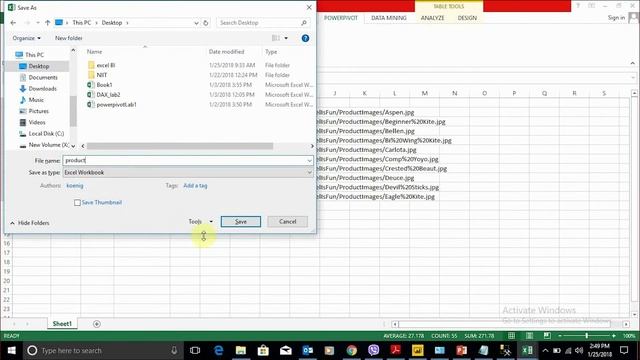This screenshot has width=640, height=360.
Task: Click the Cancel button
Action: pos(287,221)
